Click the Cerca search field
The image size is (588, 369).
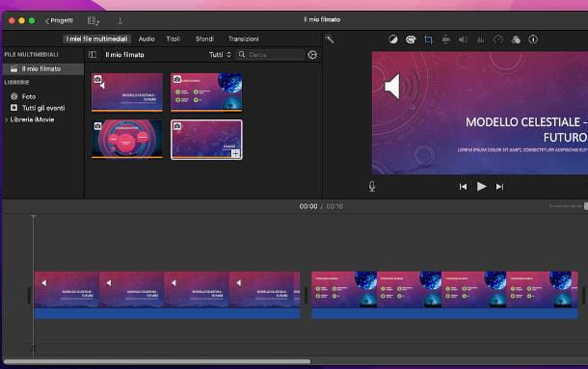tap(270, 55)
